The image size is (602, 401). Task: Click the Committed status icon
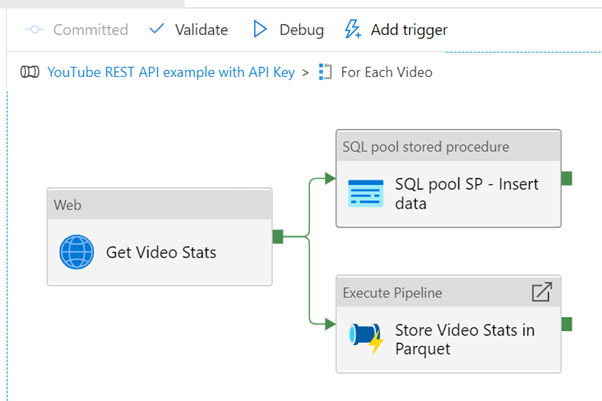click(x=35, y=30)
